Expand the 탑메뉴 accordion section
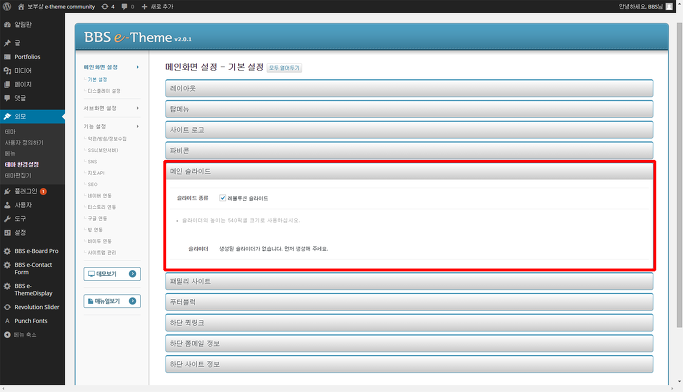Viewport: 683px width, 392px height. point(409,109)
